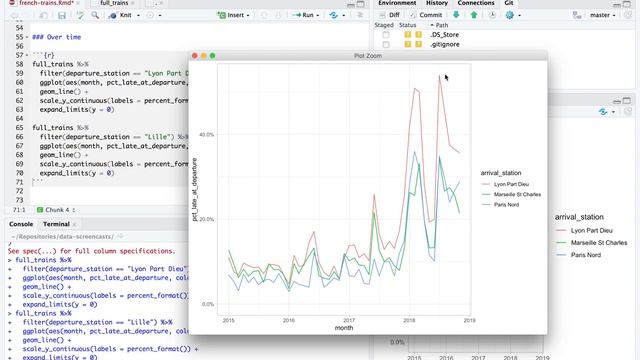This screenshot has width=640, height=360.
Task: Open the History tab
Action: (437, 3)
